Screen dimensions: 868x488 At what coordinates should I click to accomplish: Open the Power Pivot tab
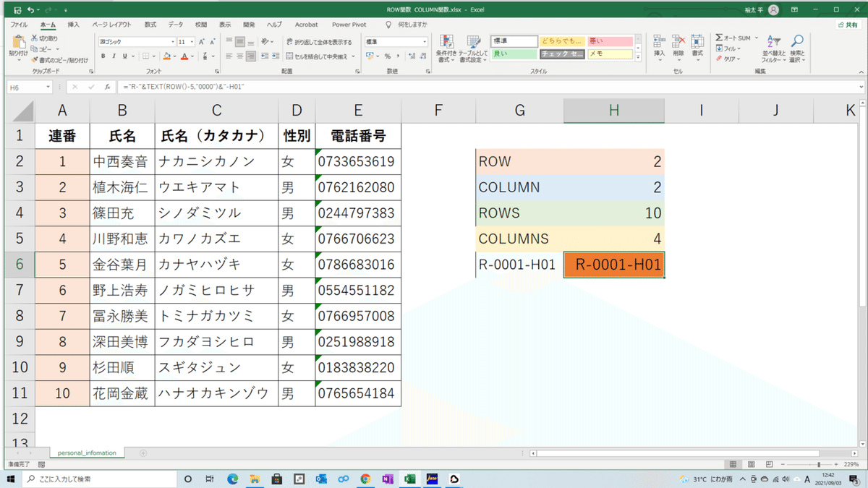349,25
